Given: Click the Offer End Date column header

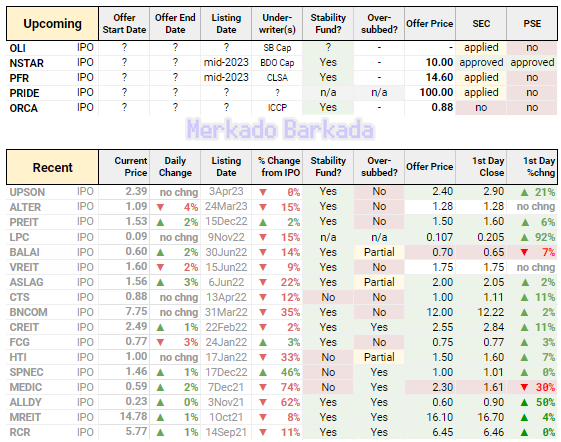Looking at the screenshot, I should (175, 24).
